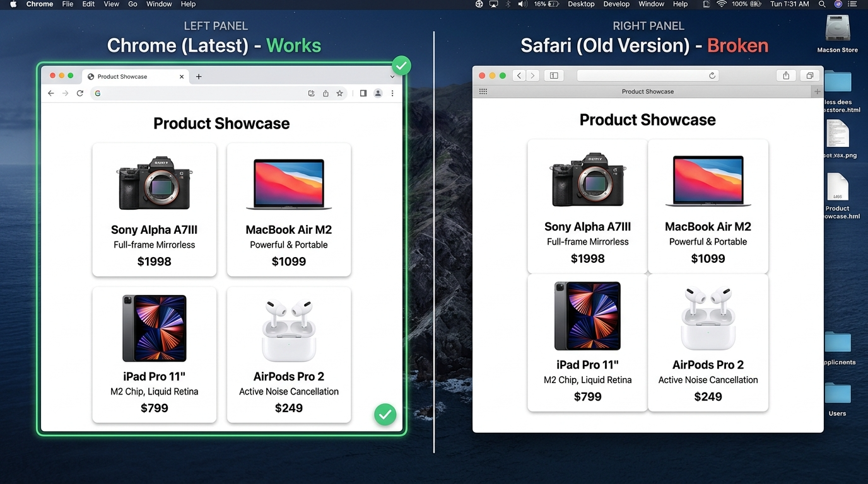Screen dimensions: 868x484
Task: Select Safari's Product Showcase tab
Action: pyautogui.click(x=648, y=91)
